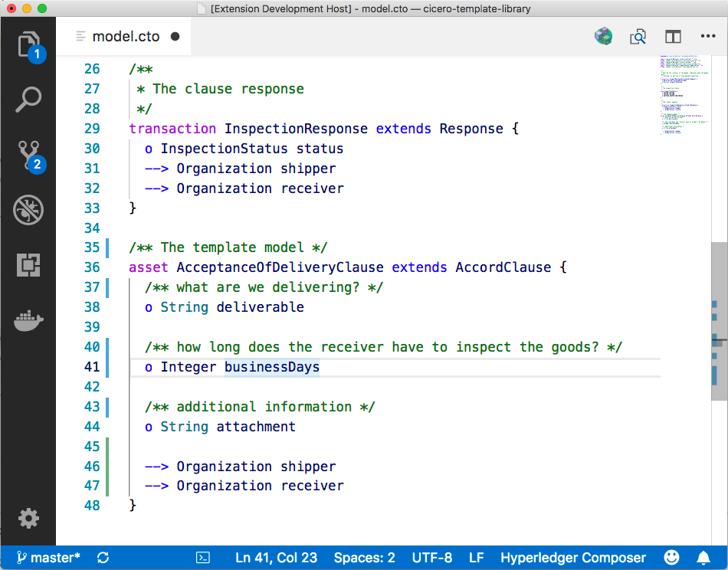This screenshot has width=728, height=570.
Task: Click the word attachment on line 44
Action: coord(256,427)
